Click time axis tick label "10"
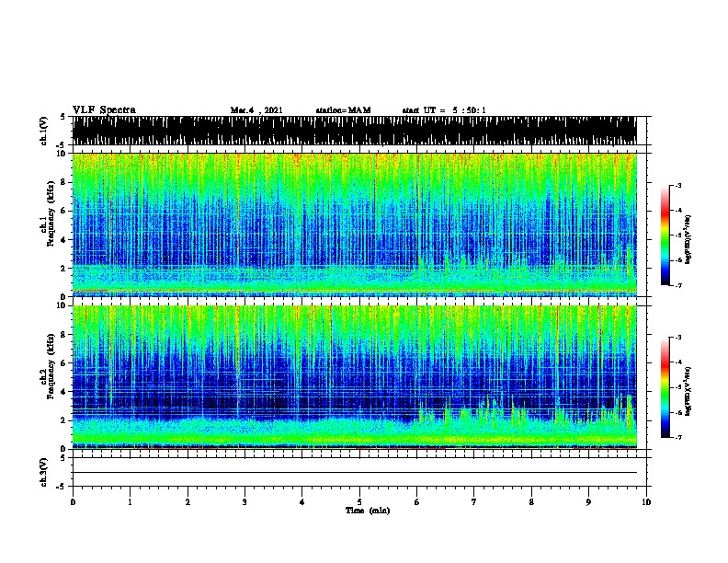The image size is (728, 563). (646, 502)
